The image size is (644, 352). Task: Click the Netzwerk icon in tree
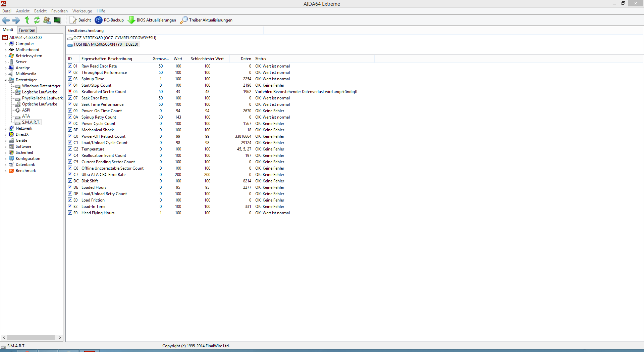point(11,128)
